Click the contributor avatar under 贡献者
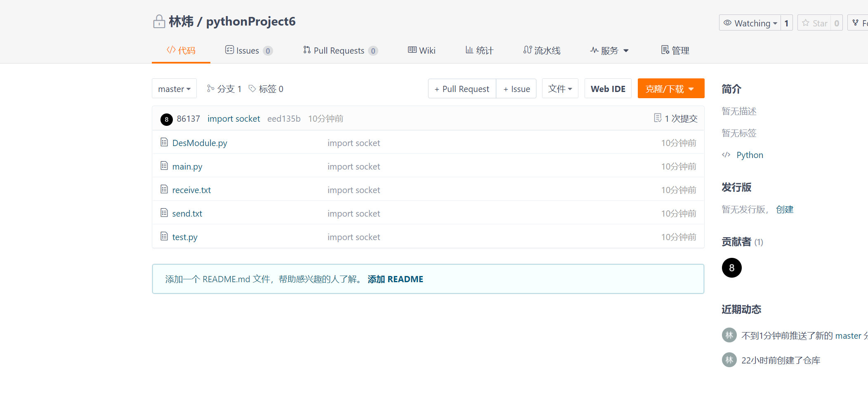868x401 pixels. [x=731, y=268]
